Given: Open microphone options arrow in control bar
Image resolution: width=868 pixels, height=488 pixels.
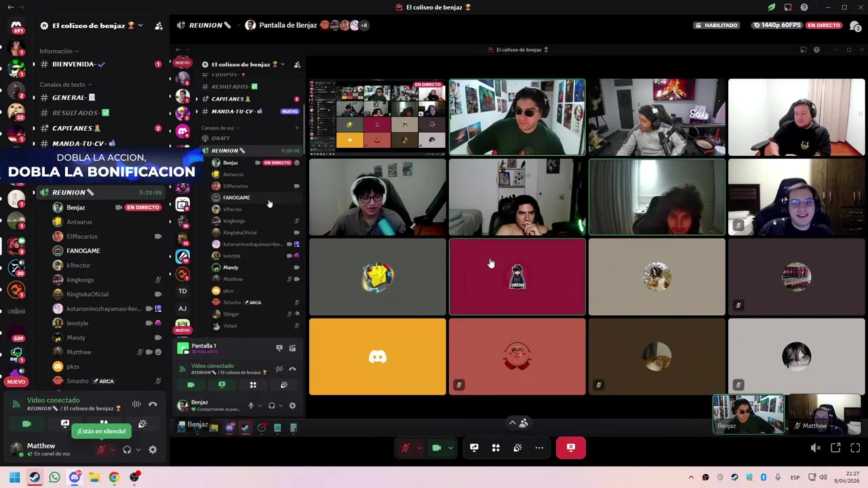Looking at the screenshot, I should [419, 447].
